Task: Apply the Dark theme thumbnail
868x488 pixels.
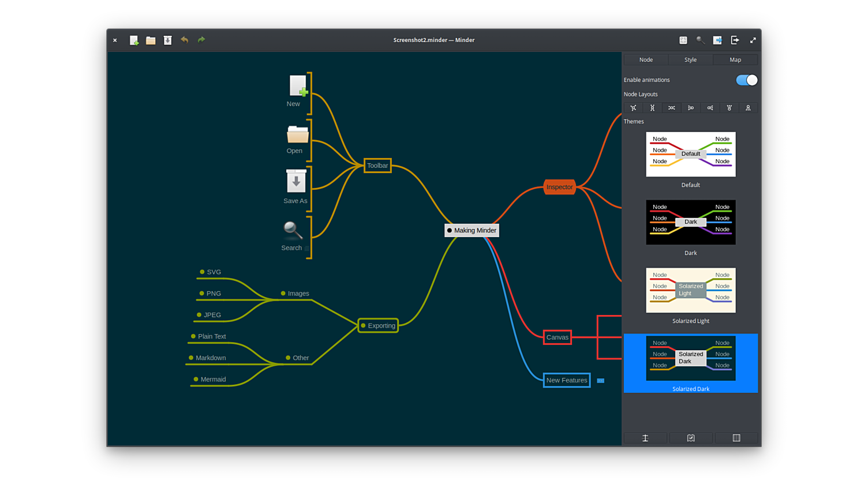Action: (690, 222)
